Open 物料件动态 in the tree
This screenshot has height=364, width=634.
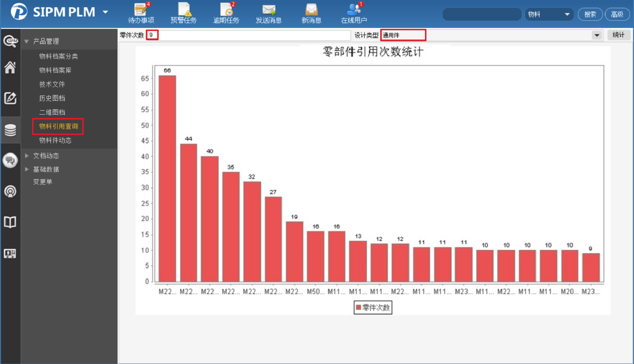click(x=55, y=140)
